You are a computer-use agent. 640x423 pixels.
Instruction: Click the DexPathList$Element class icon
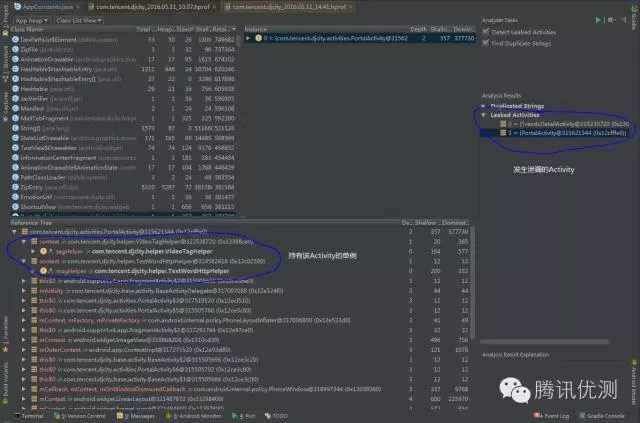pyautogui.click(x=16, y=40)
